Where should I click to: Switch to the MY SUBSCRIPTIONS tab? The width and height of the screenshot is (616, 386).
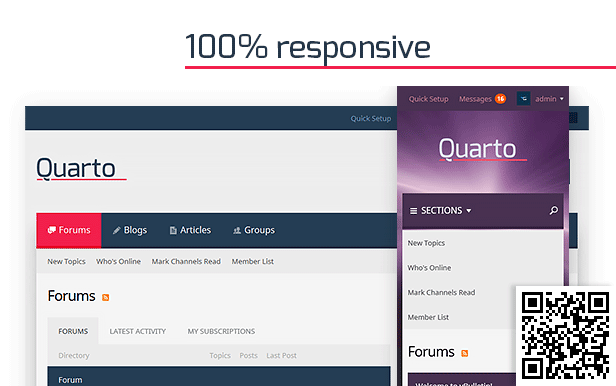221,331
